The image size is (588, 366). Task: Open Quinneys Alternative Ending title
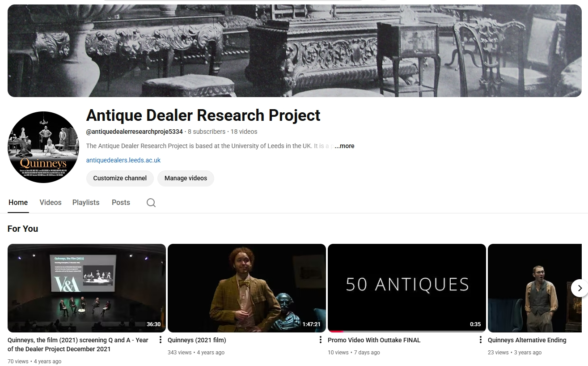[527, 340]
